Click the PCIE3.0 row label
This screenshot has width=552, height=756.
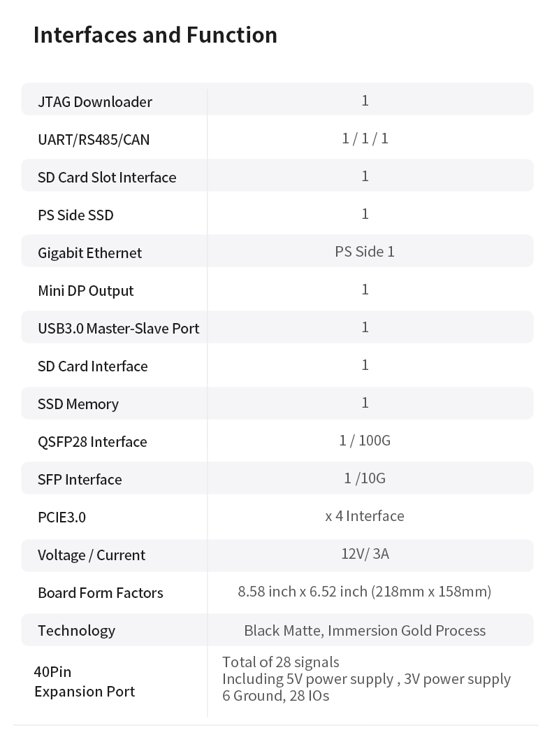(61, 518)
